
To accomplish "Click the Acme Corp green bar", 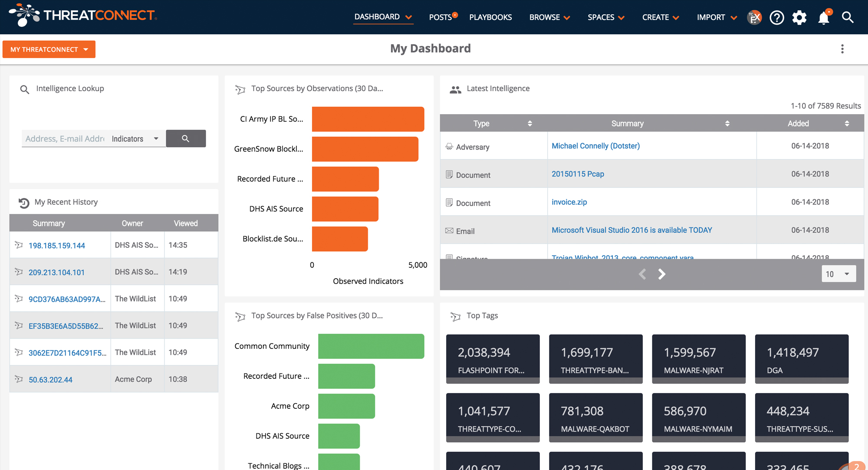I will coord(346,406).
